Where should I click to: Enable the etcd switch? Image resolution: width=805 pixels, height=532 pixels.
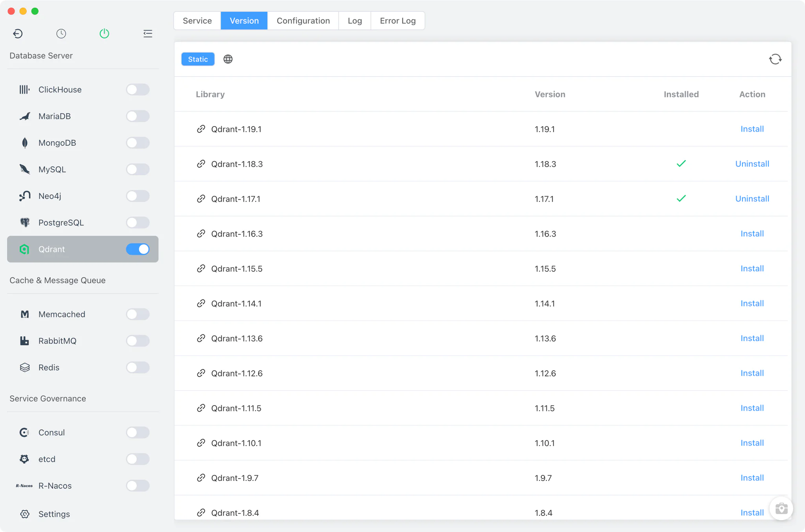(138, 459)
